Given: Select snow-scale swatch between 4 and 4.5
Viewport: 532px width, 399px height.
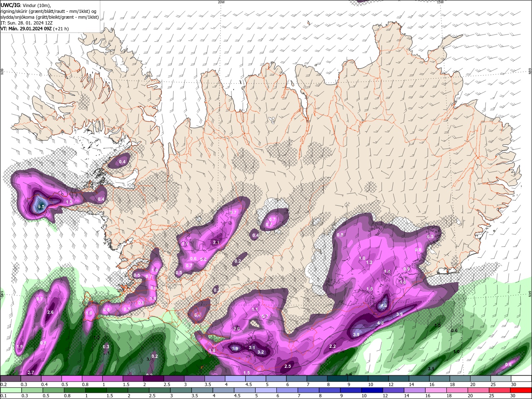Looking at the screenshot, I should (x=235, y=379).
